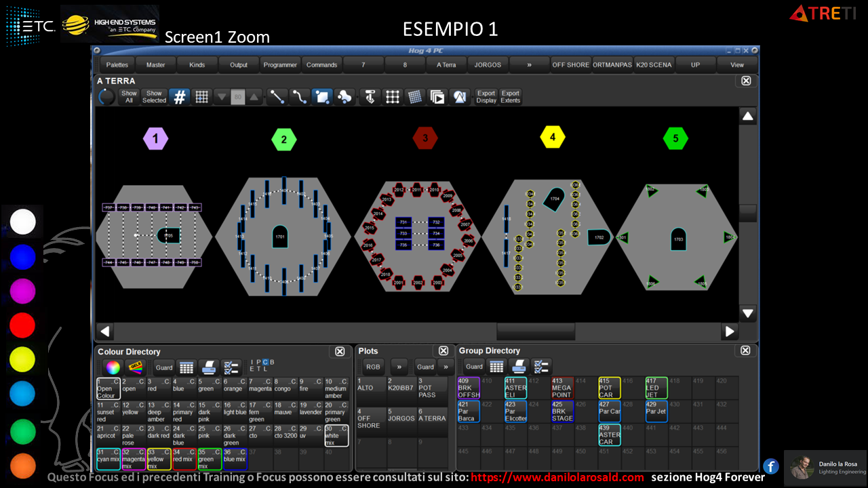The height and width of the screenshot is (488, 868).
Task: Open the Programmer toolbar item
Action: [x=280, y=64]
